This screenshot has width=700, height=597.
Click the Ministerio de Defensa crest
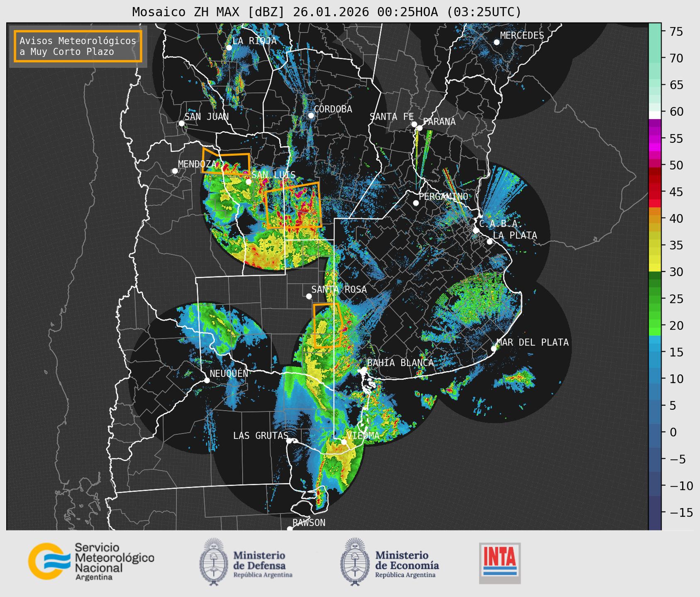214,562
